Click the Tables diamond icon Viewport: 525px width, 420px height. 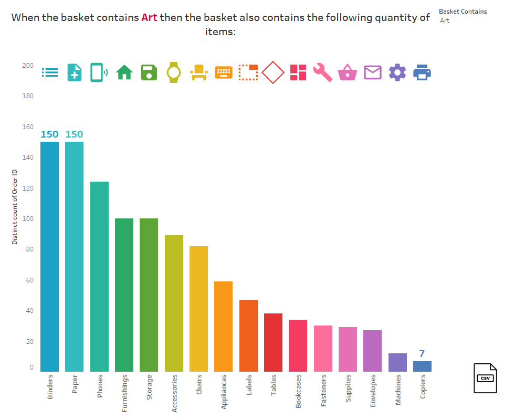tap(273, 72)
